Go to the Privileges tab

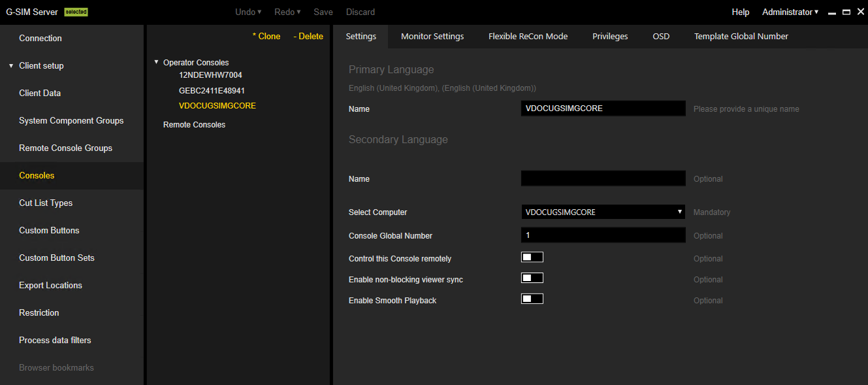pyautogui.click(x=610, y=37)
